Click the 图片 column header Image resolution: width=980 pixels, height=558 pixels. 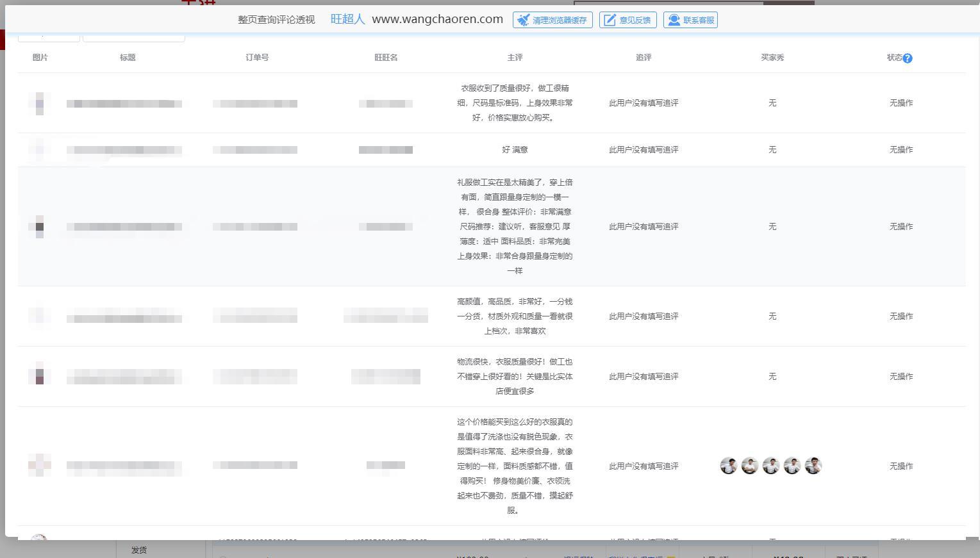(40, 58)
